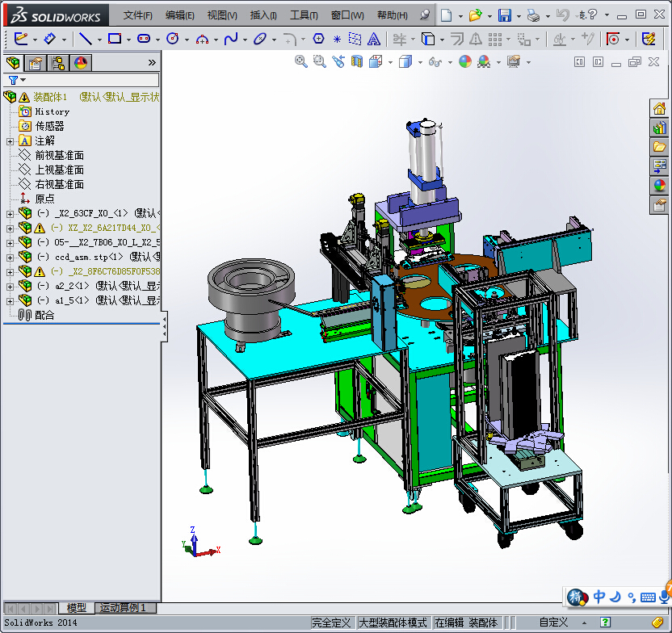The height and width of the screenshot is (633, 672).
Task: Choose the Linear Sketch Pattern tool
Action: pyautogui.click(x=494, y=40)
